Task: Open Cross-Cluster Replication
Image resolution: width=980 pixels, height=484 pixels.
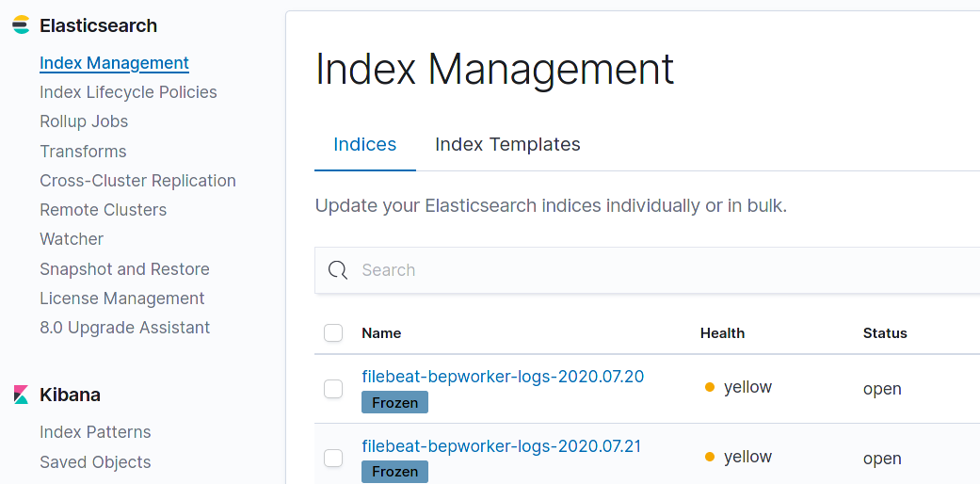Action: 138,181
